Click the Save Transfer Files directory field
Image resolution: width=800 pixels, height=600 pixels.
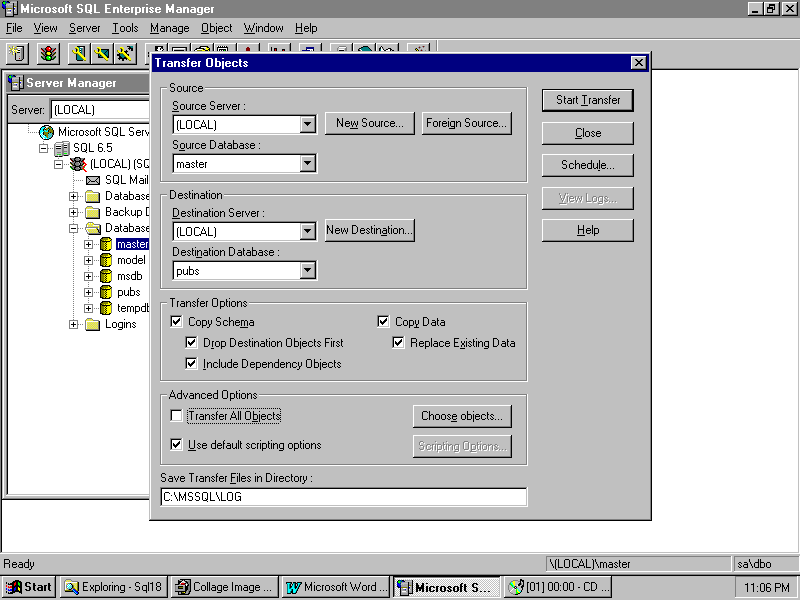click(343, 497)
